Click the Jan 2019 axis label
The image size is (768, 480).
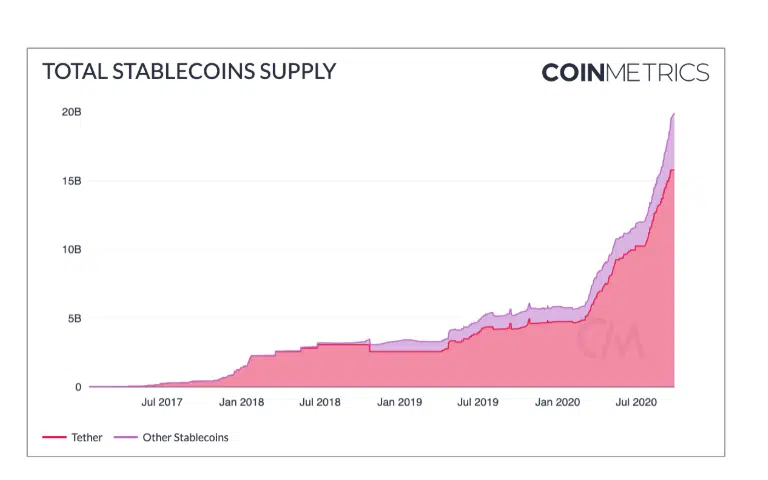tap(399, 402)
